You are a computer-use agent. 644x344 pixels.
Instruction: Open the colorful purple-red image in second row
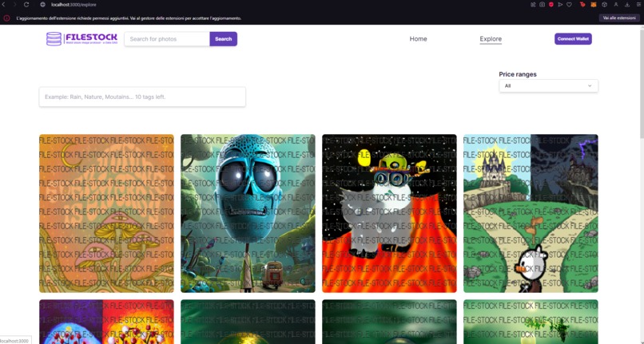pyautogui.click(x=106, y=322)
